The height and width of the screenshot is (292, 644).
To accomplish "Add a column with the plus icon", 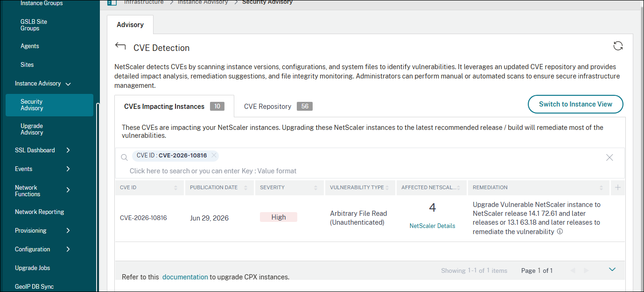I will 618,187.
